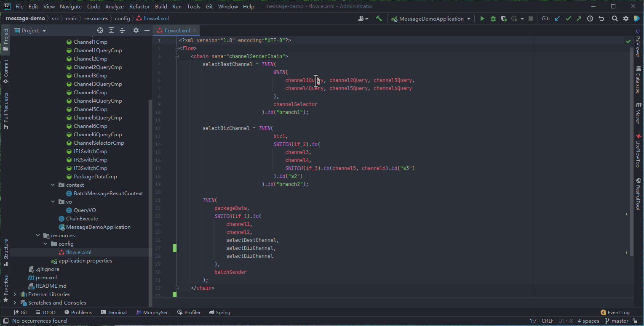
Task: Push commits with the Git green arrow
Action: click(579, 19)
